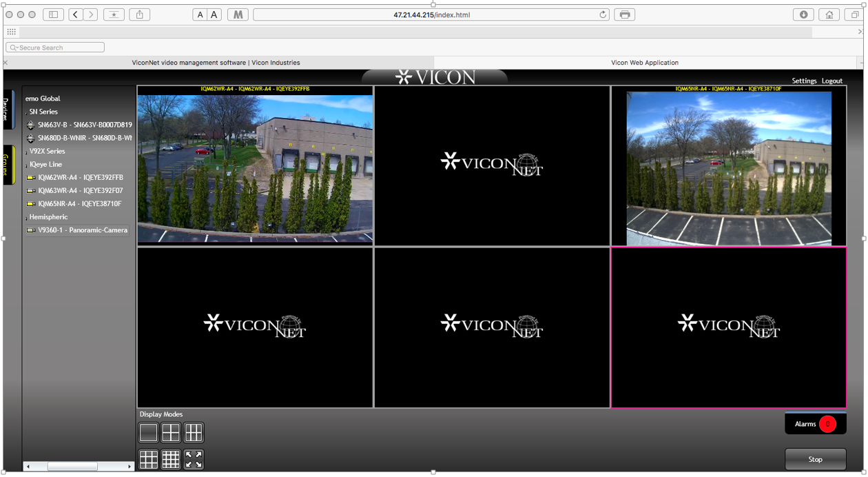The width and height of the screenshot is (868, 477).
Task: Pick the 4x4 grid display mode
Action: coord(171,459)
